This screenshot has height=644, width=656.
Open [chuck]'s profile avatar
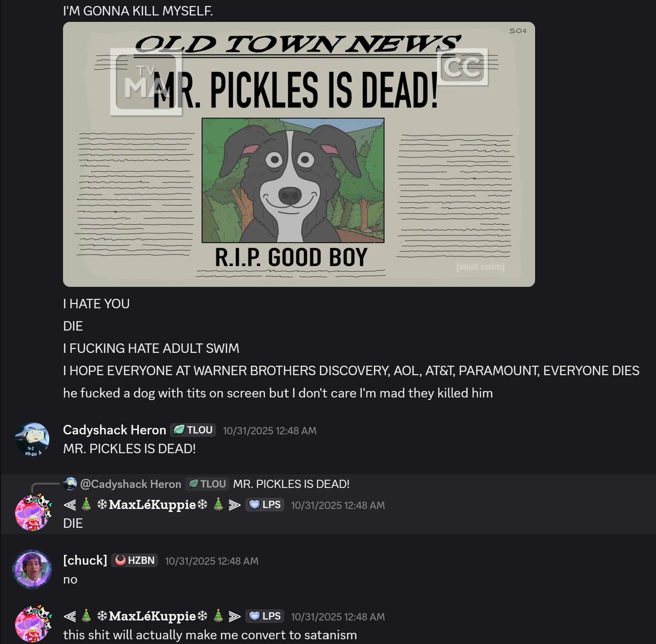32,569
